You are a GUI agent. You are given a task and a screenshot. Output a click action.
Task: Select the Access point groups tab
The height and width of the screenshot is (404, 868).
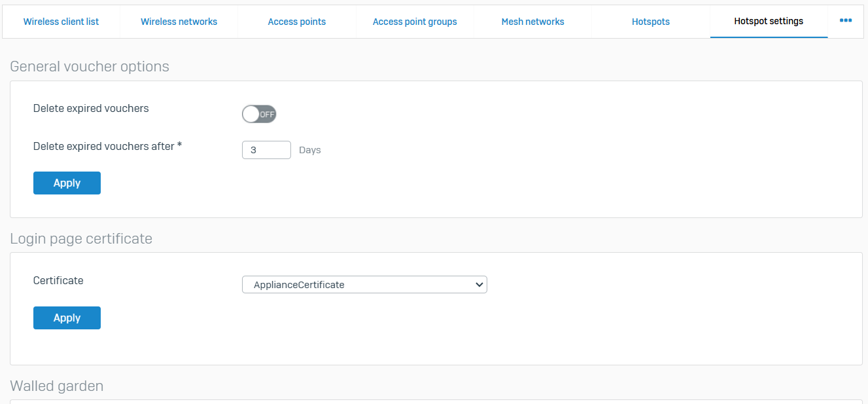click(x=415, y=22)
